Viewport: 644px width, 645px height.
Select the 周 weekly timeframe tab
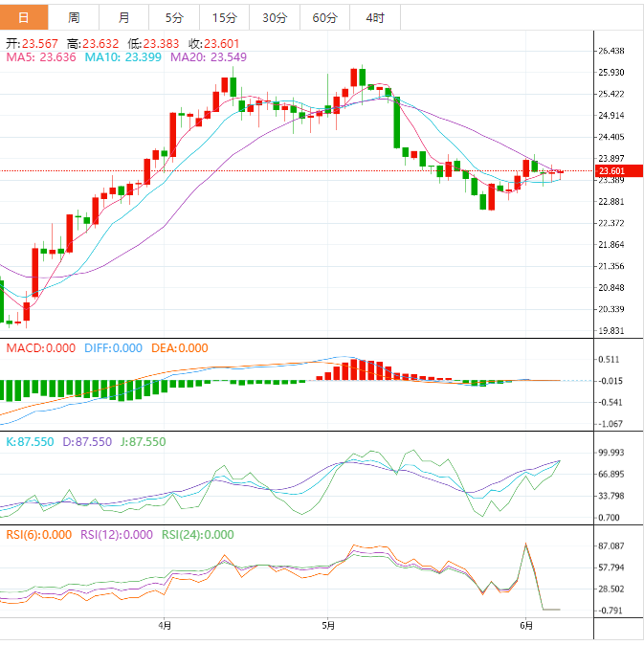(74, 17)
